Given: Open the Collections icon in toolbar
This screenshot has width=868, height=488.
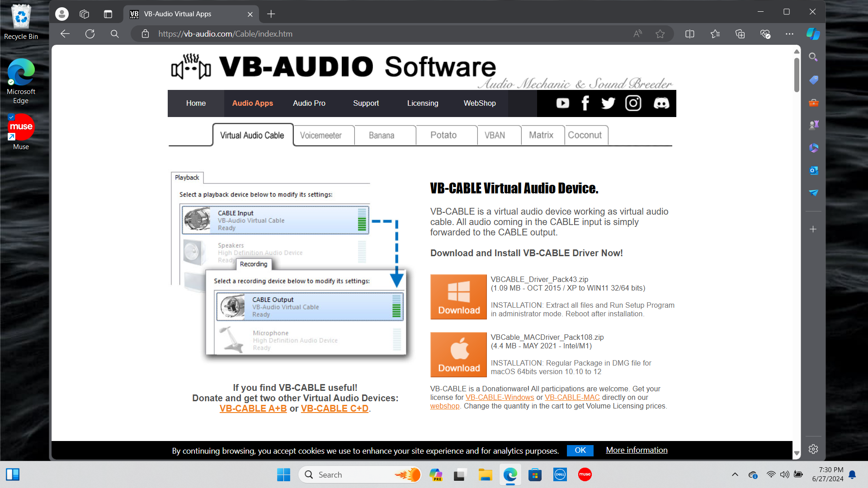Looking at the screenshot, I should tap(740, 34).
